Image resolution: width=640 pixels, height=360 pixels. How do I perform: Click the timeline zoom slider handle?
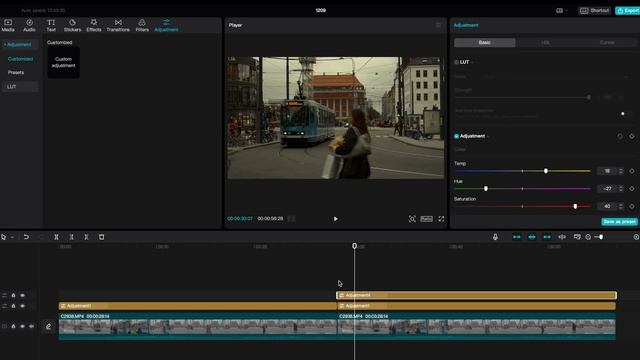[x=601, y=237]
